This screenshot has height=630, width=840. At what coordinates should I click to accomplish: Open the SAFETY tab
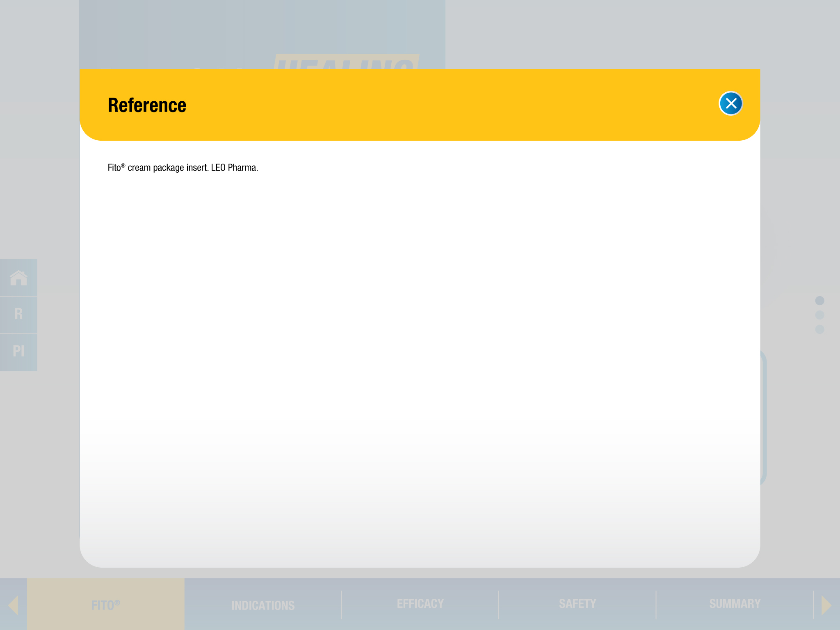[577, 604]
